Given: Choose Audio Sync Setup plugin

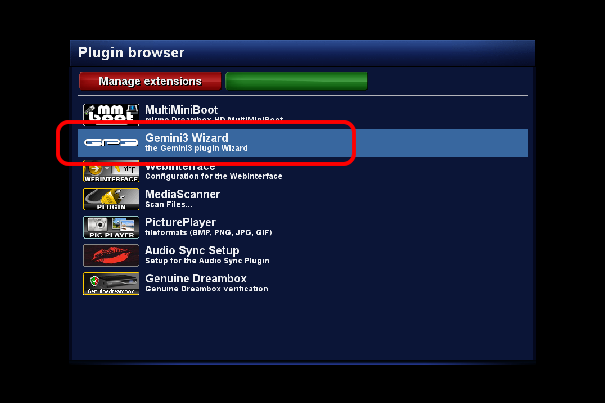Looking at the screenshot, I should click(303, 256).
